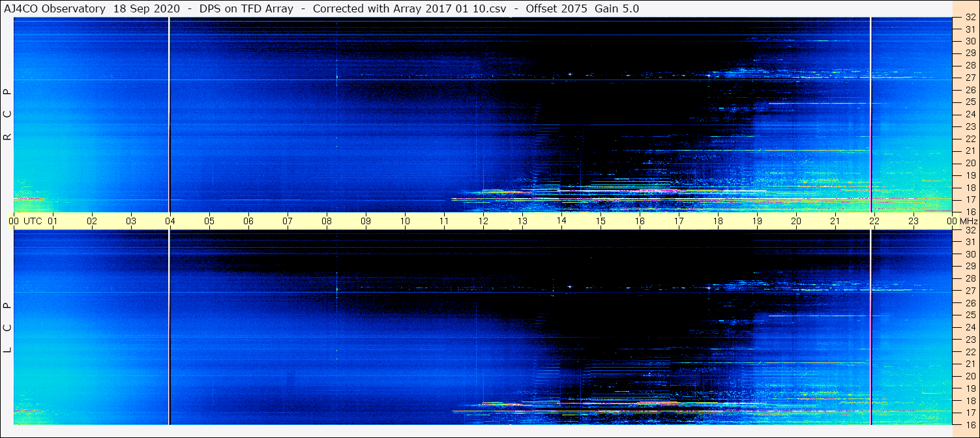Click the 15 hour axis label

coord(601,221)
